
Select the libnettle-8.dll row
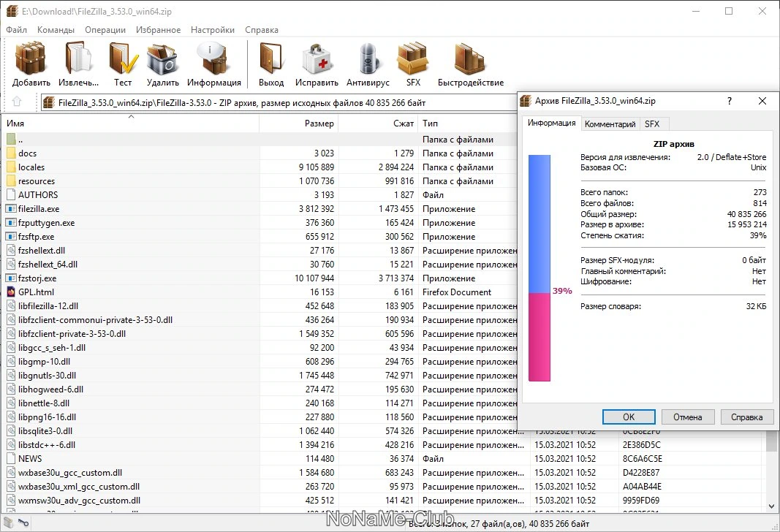(259, 403)
